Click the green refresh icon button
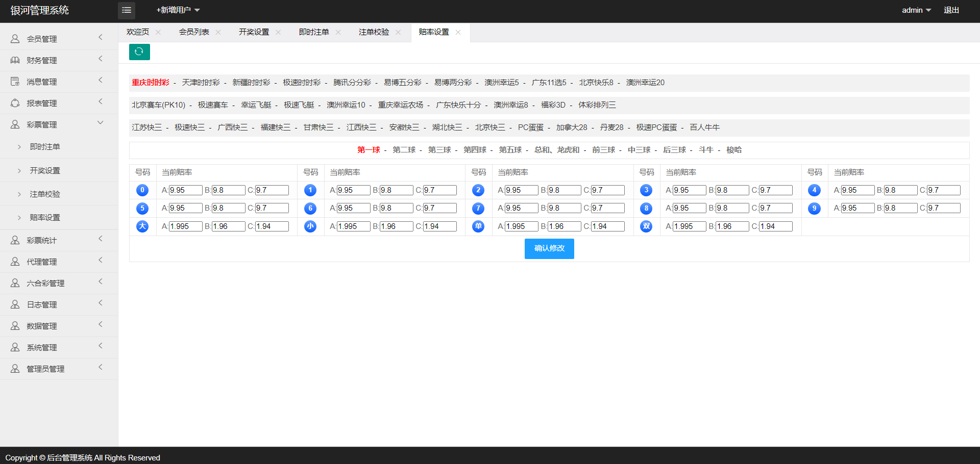This screenshot has width=980, height=464. tap(139, 52)
